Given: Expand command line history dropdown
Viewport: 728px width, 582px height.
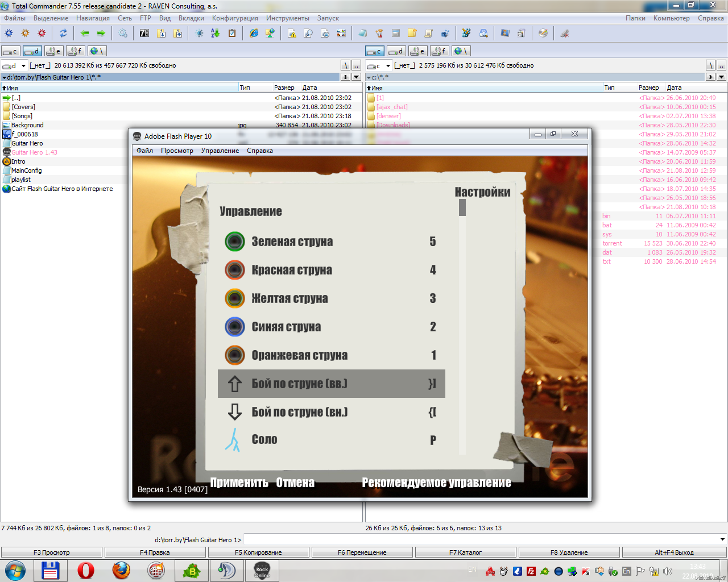Looking at the screenshot, I should tap(722, 540).
